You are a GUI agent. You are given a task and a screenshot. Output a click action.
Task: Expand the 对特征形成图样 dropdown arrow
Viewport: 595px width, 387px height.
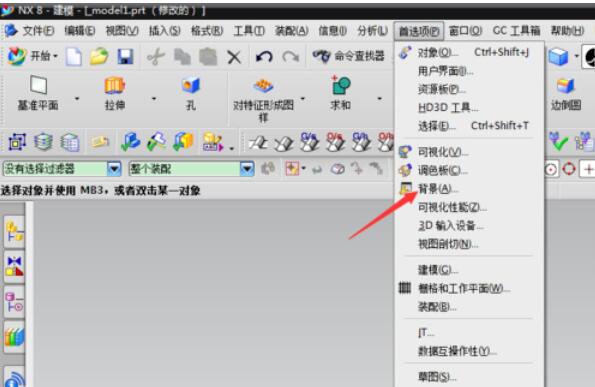[303, 99]
